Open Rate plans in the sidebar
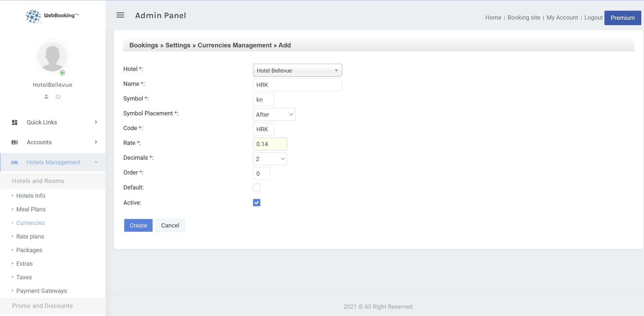Image resolution: width=644 pixels, height=316 pixels. tap(30, 236)
